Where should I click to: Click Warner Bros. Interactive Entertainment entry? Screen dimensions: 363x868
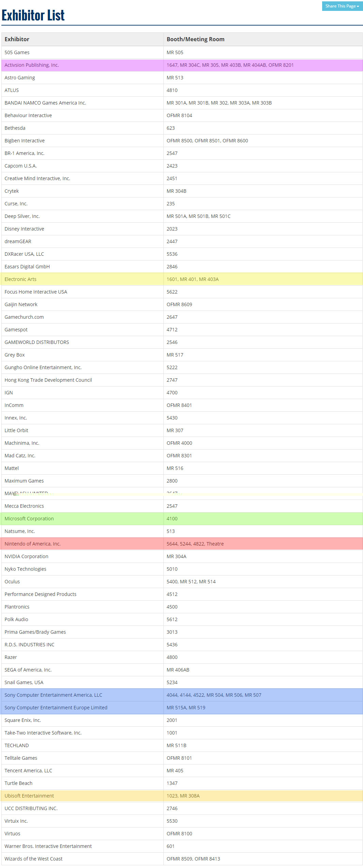point(48,846)
